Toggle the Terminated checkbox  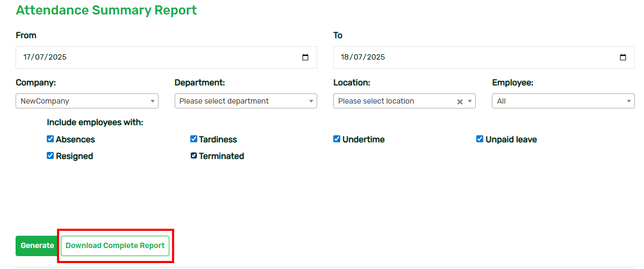tap(194, 156)
